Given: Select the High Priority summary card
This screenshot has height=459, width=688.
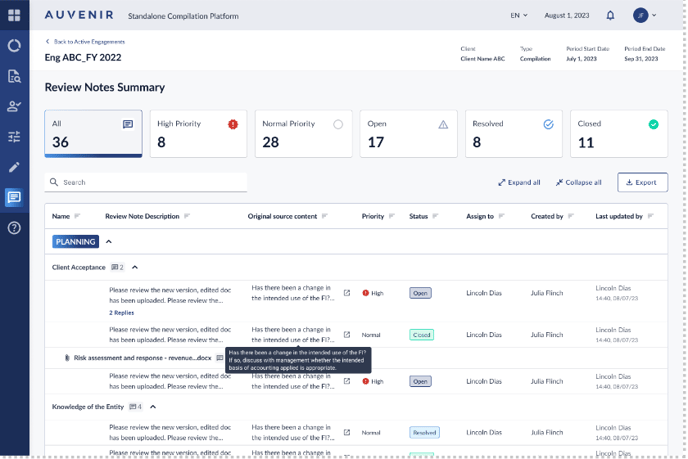Looking at the screenshot, I should click(198, 134).
